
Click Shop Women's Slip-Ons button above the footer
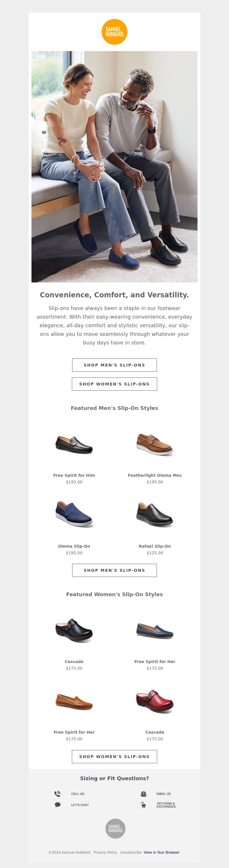[114, 756]
